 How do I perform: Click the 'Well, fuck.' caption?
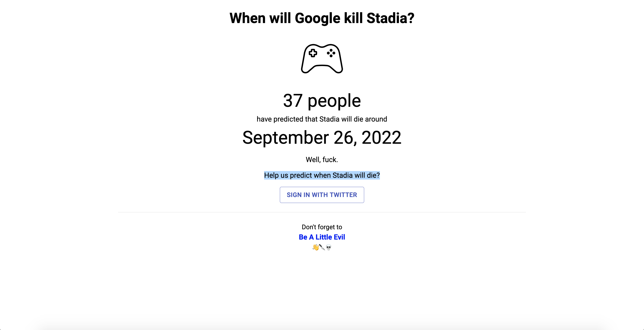click(x=322, y=159)
